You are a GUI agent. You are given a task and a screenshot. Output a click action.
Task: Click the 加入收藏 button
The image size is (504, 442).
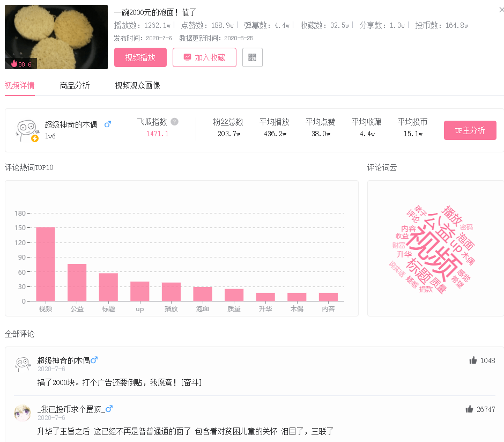click(204, 57)
